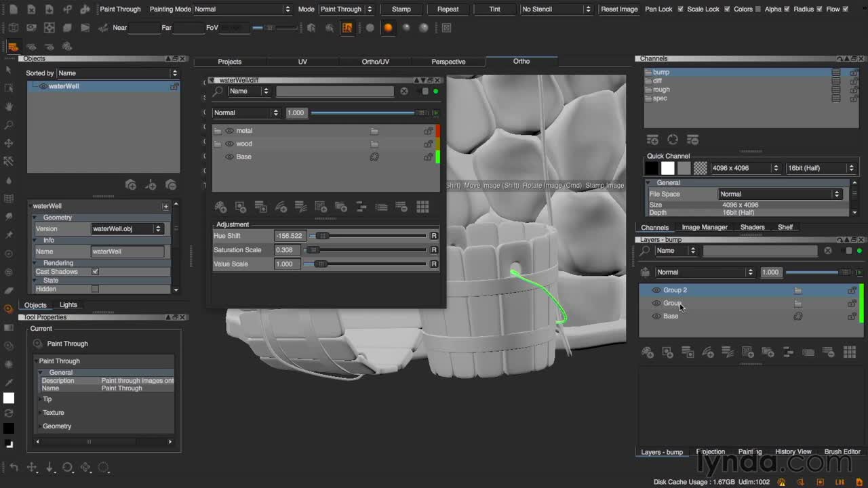Screen dimensions: 868x488
Task: Click the Reset Image button
Action: [619, 9]
